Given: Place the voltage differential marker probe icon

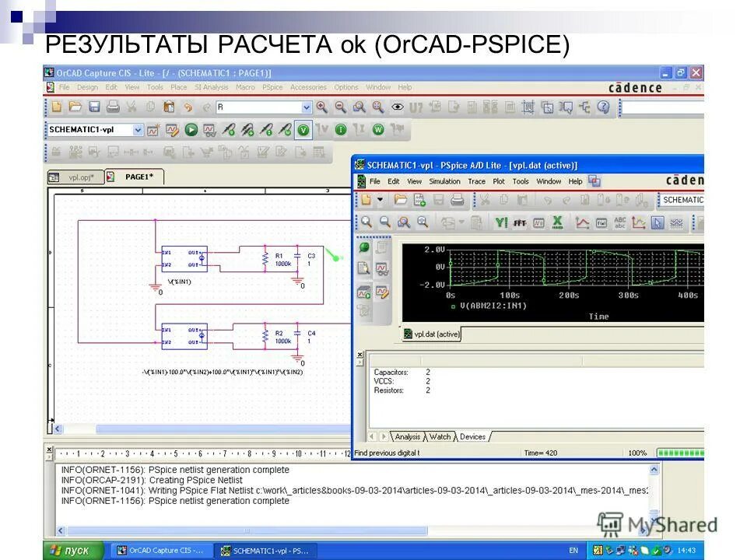Looking at the screenshot, I should click(247, 130).
